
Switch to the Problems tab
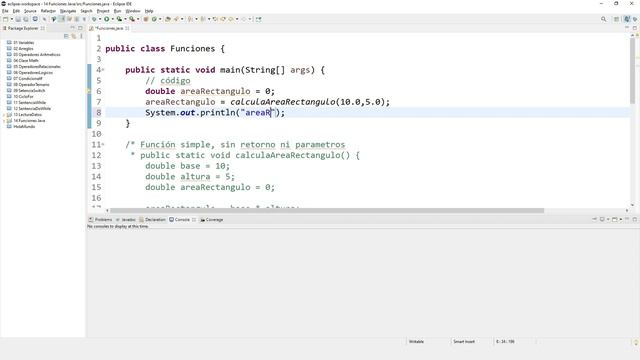(100, 220)
